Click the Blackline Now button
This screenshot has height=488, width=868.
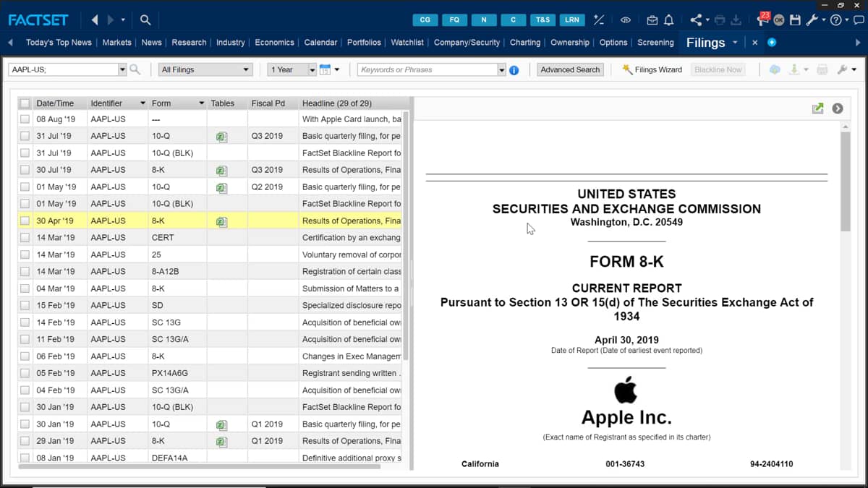pos(718,69)
